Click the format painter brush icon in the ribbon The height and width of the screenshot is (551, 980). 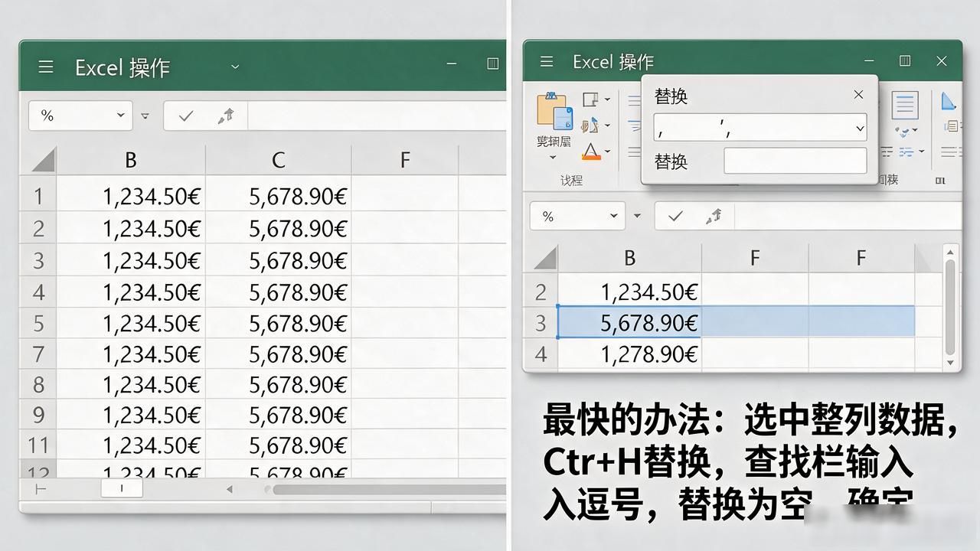pyautogui.click(x=589, y=125)
